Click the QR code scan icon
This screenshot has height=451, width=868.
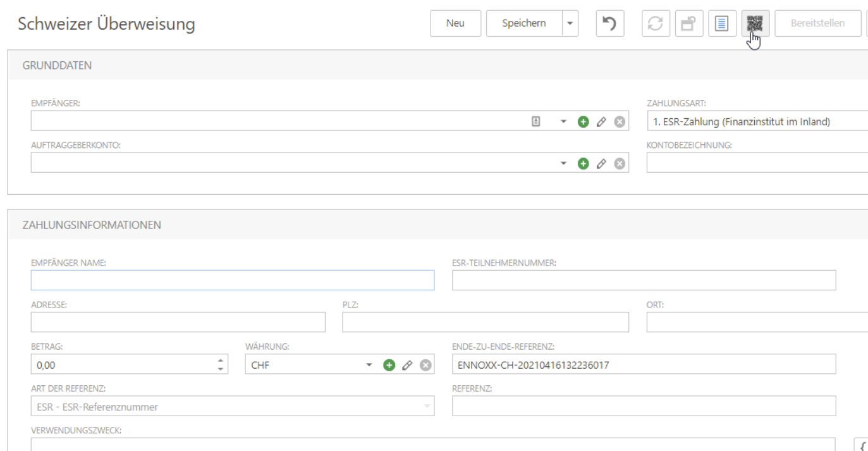click(x=755, y=24)
